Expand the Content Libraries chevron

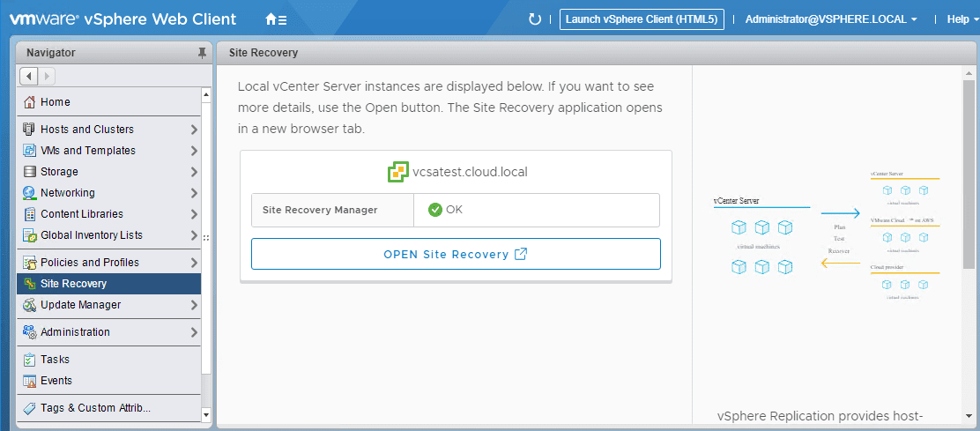coord(194,215)
